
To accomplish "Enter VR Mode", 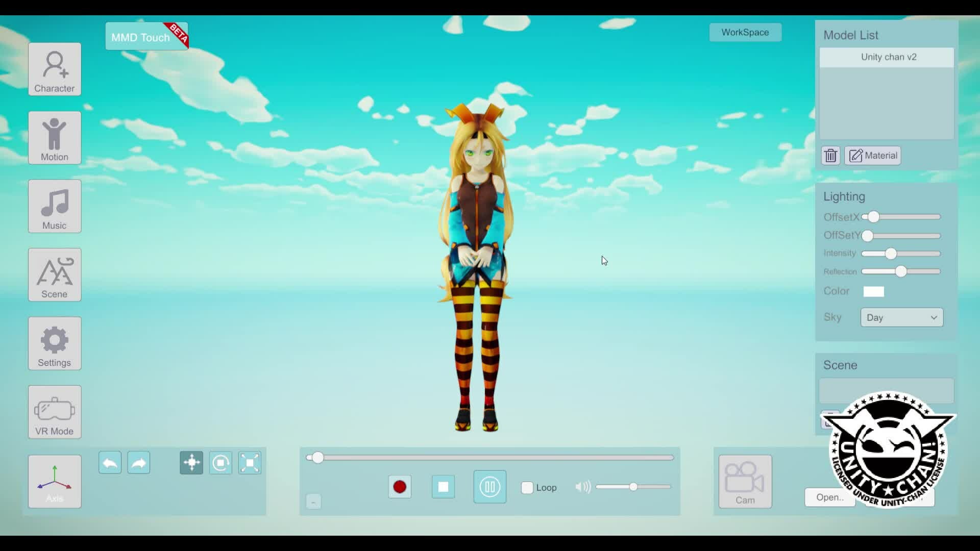I will (x=55, y=412).
